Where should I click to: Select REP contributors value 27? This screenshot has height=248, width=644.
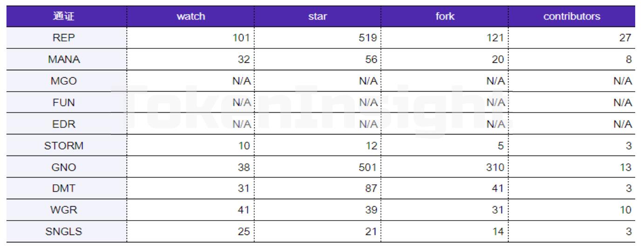click(x=625, y=38)
